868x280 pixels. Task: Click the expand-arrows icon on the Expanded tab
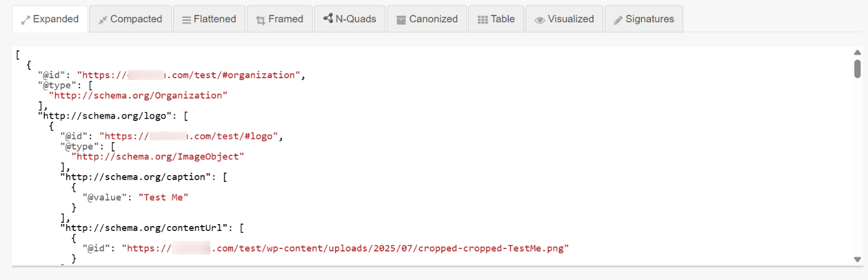click(25, 20)
